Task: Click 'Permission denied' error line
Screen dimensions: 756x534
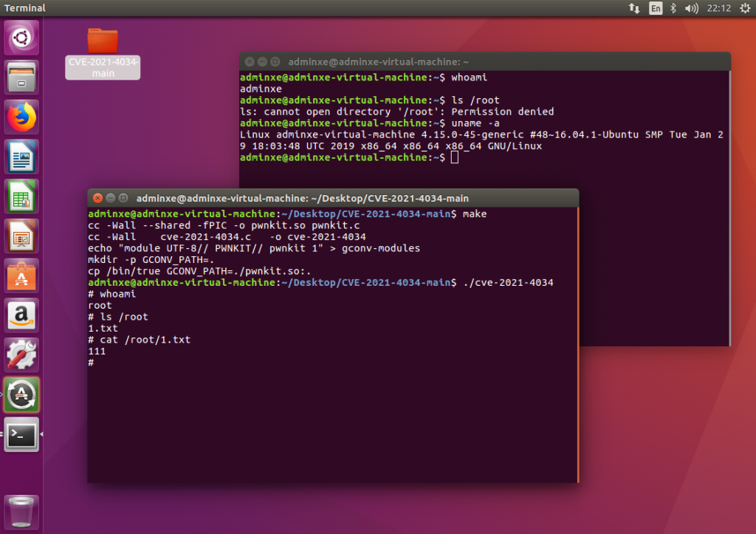Action: [x=396, y=112]
